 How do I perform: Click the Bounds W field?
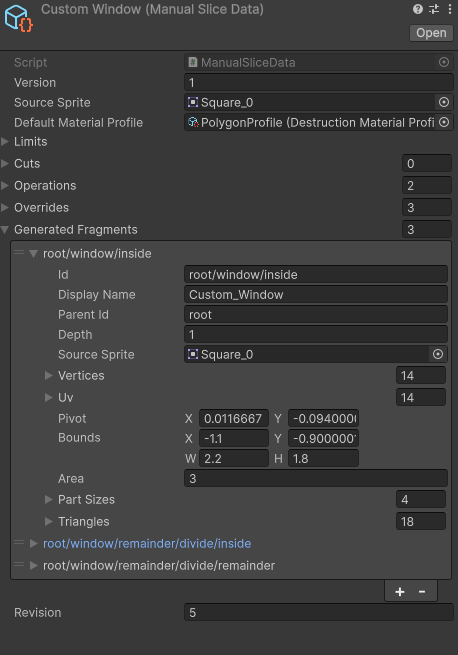pyautogui.click(x=234, y=458)
